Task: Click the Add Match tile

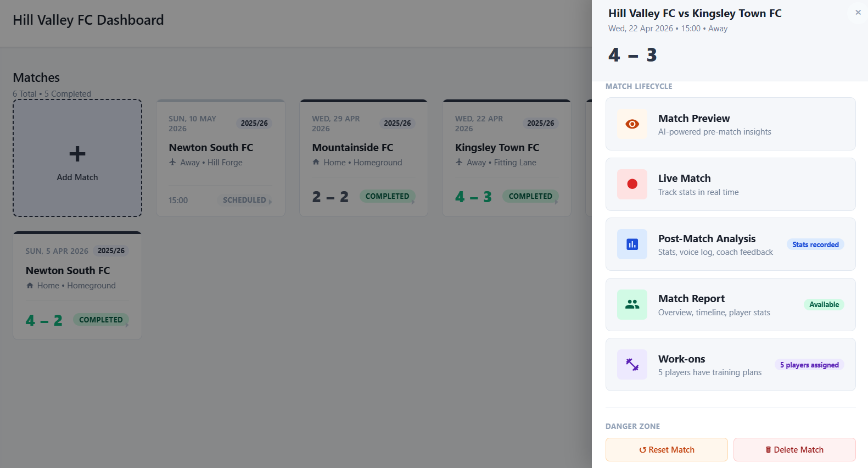Action: click(x=77, y=158)
